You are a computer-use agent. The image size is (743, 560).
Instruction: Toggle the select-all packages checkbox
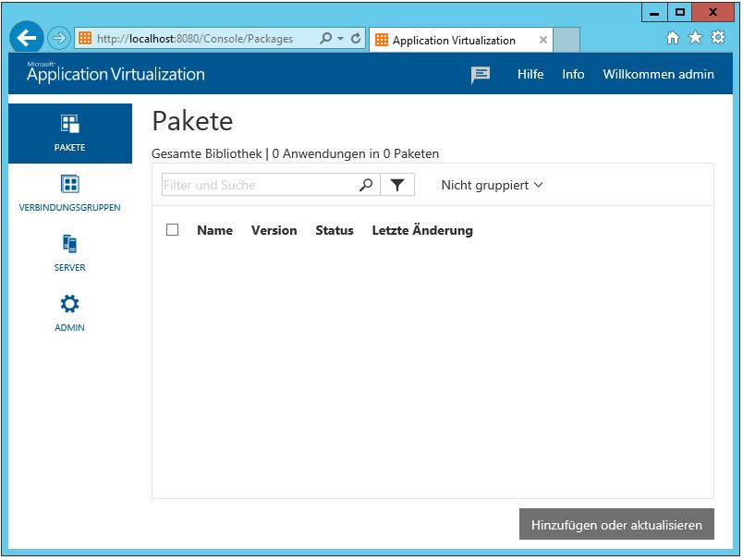172,230
